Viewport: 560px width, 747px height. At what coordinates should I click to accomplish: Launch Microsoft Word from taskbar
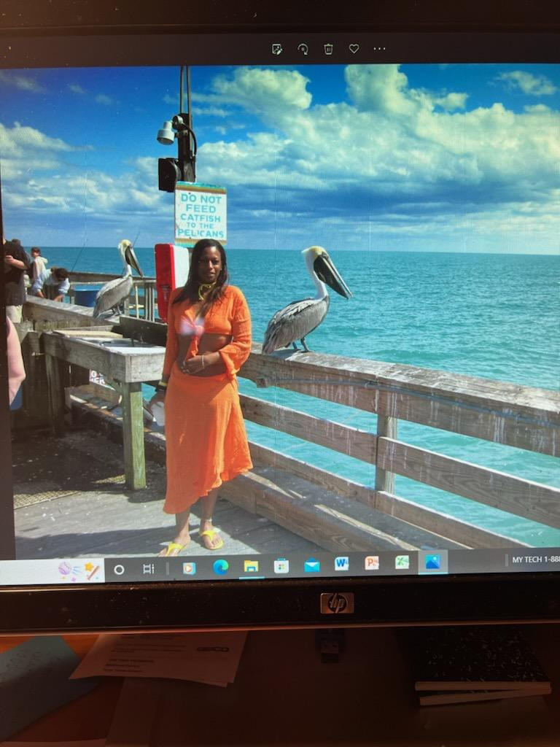[x=341, y=563]
